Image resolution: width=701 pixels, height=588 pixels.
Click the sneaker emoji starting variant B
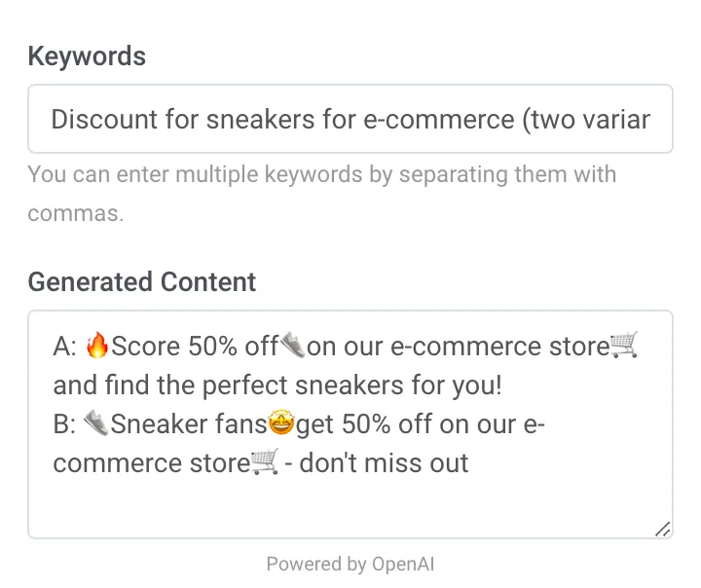[96, 423]
